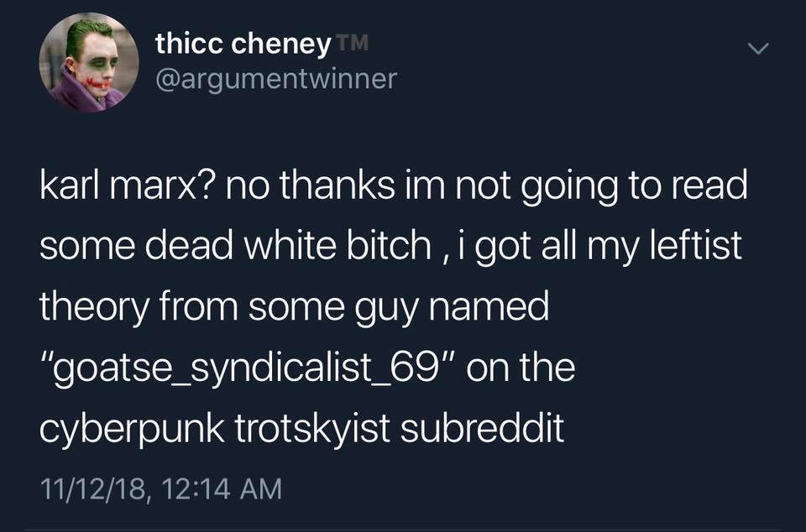This screenshot has height=532, width=806.
Task: Open thicc cheney display name profile
Action: (243, 44)
